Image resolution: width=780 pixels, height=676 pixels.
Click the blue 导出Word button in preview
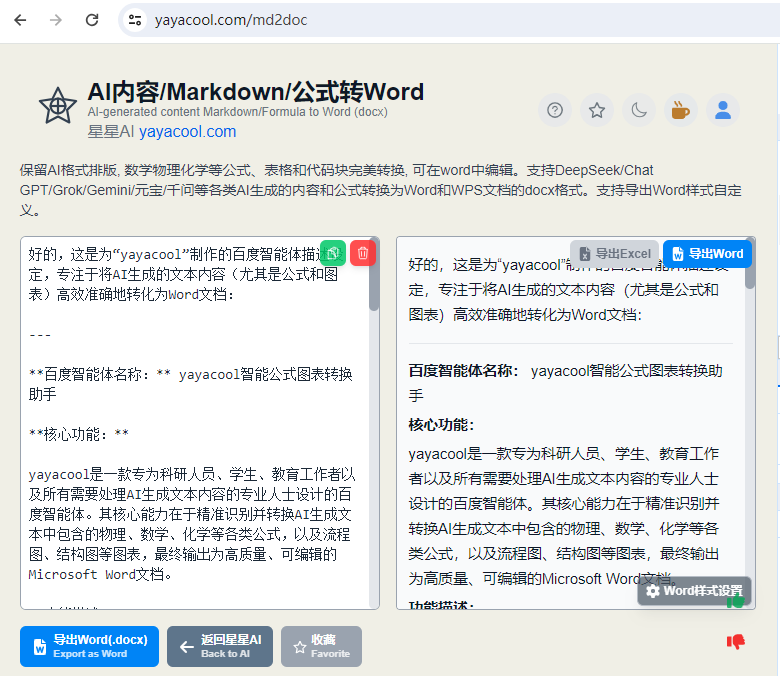pos(707,254)
